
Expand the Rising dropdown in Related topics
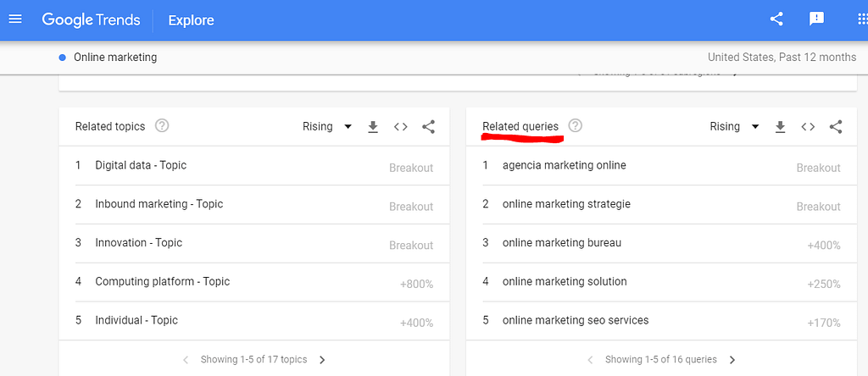(x=327, y=127)
